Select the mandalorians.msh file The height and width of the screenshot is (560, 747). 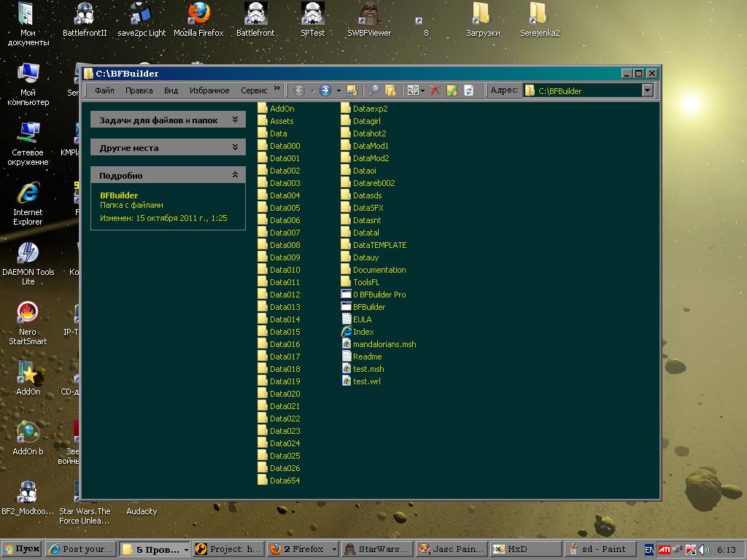[x=379, y=344]
